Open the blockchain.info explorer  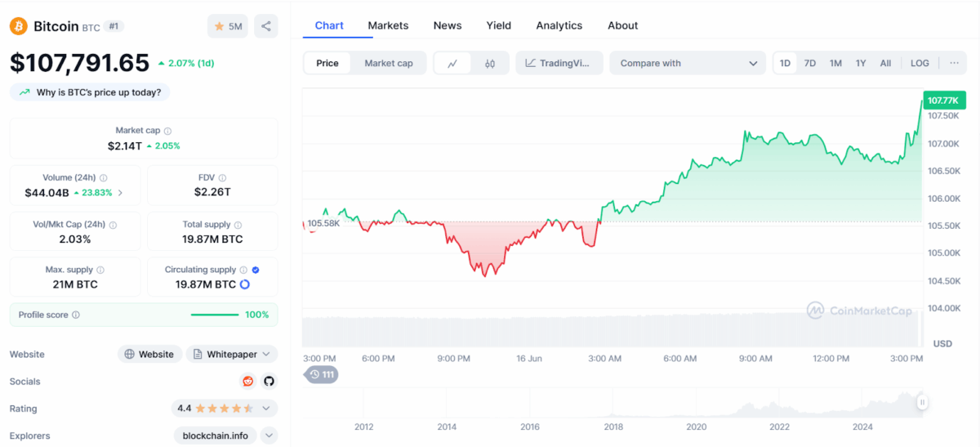pos(216,436)
